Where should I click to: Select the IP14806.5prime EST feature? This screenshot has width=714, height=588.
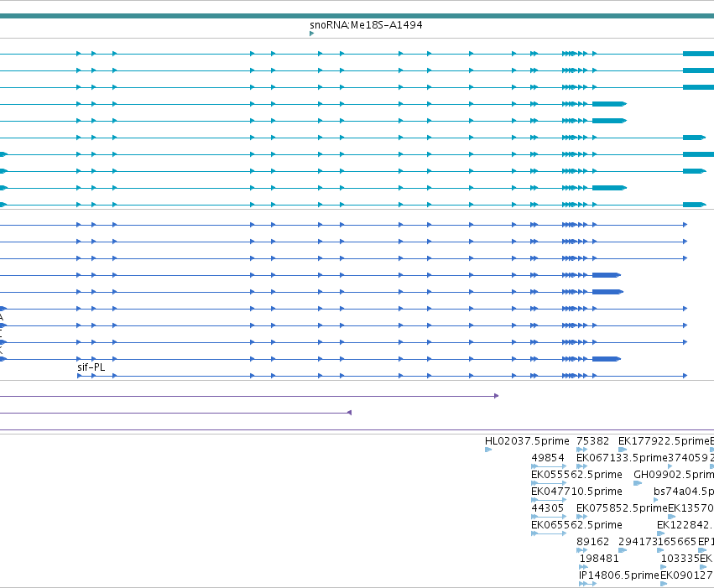coord(587,584)
